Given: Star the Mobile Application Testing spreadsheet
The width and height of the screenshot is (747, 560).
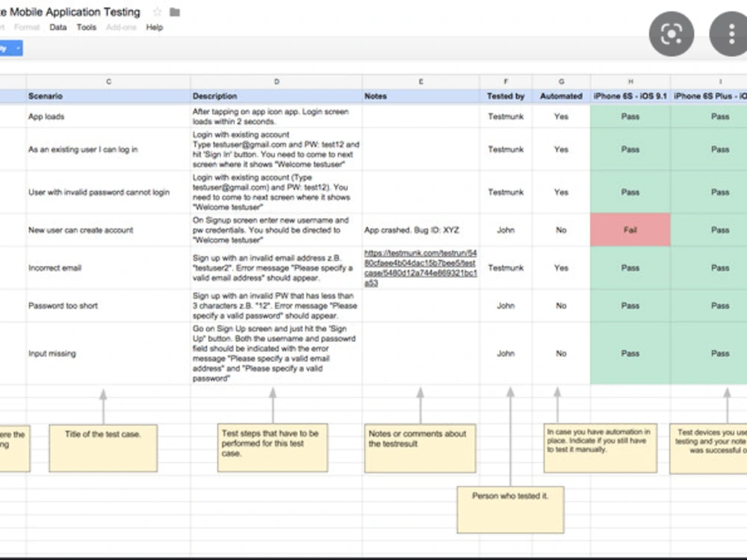Looking at the screenshot, I should (157, 12).
